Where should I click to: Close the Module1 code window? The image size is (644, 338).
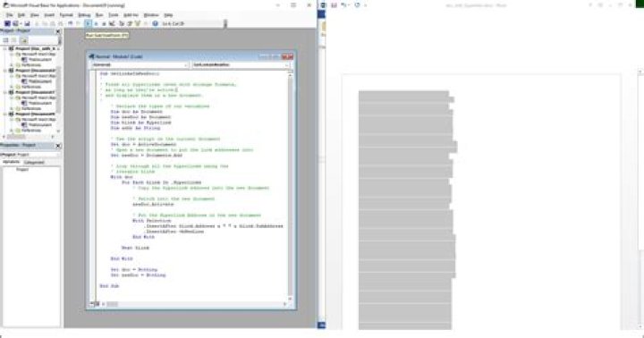pyautogui.click(x=290, y=56)
